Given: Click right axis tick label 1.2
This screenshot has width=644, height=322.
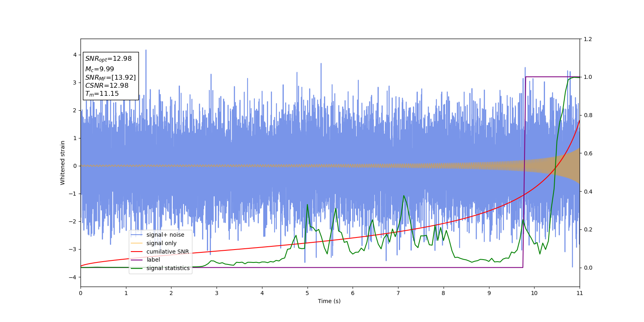Looking at the screenshot, I should (x=588, y=39).
